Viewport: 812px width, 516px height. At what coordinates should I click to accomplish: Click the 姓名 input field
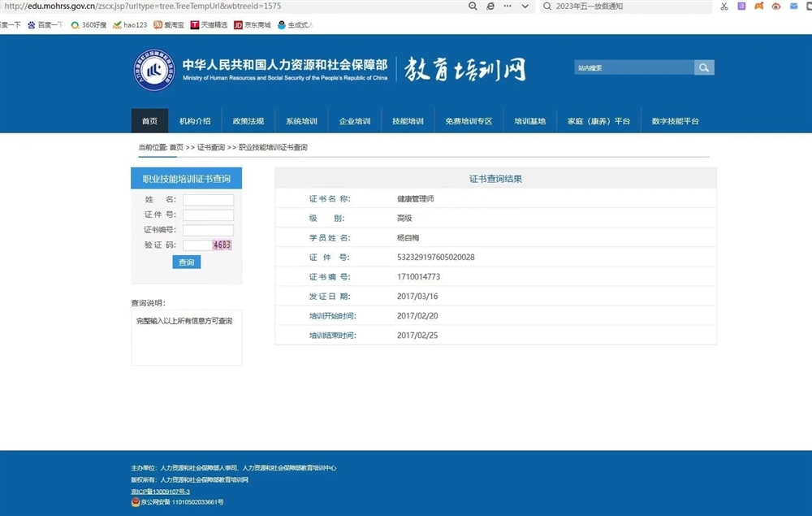(208, 199)
